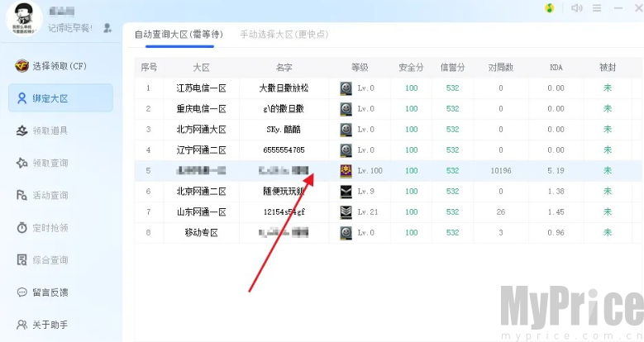Click the 留言反馈 chat bubble icon

pos(21,292)
